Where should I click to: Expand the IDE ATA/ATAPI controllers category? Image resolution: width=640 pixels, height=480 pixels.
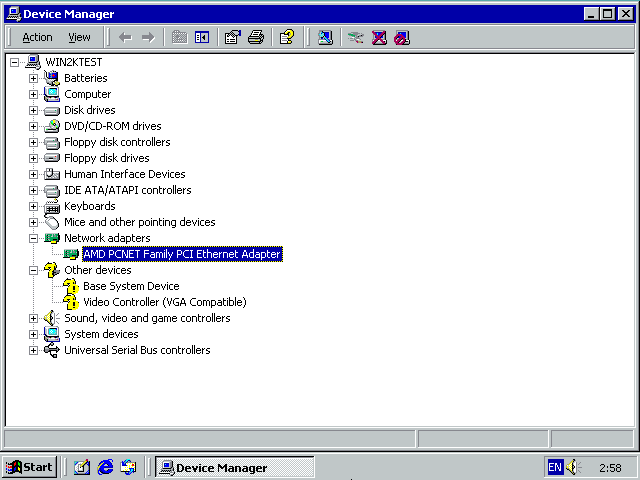(33, 190)
